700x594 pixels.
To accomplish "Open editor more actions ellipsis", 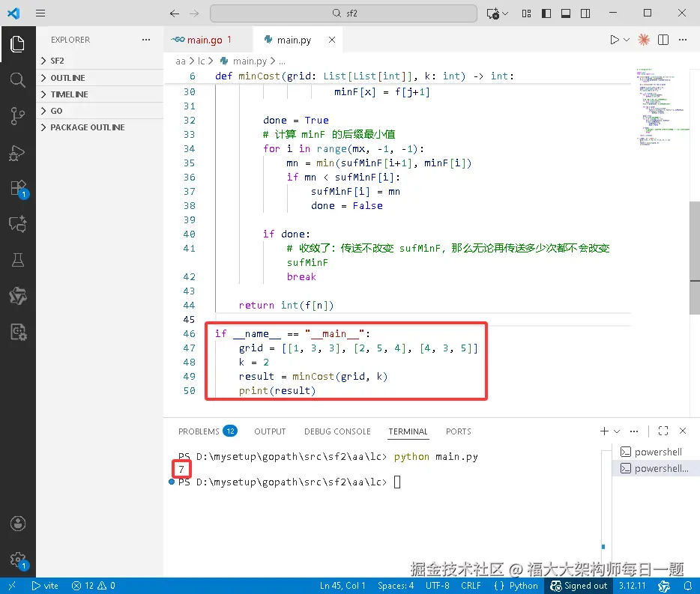I will (x=683, y=40).
